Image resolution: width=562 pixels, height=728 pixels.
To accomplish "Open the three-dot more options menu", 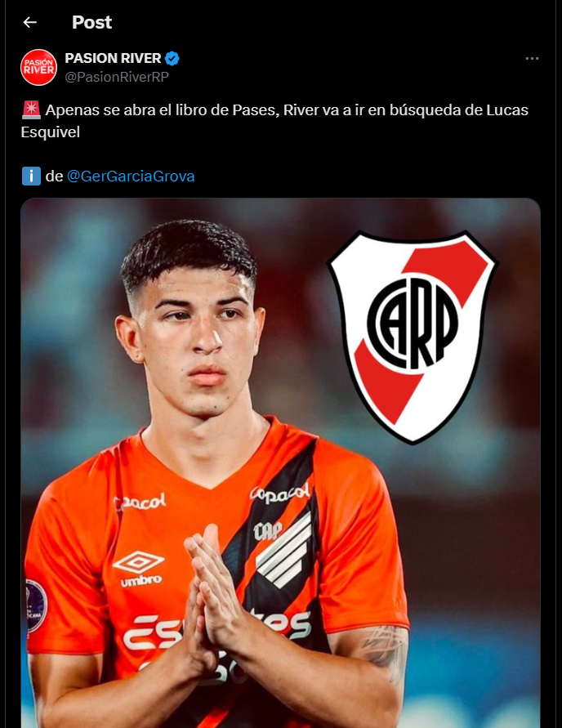I will click(532, 59).
